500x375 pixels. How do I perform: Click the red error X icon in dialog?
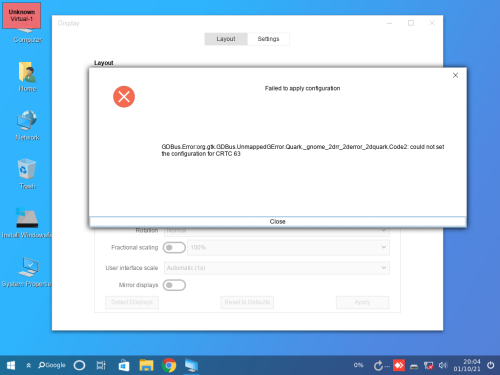tap(124, 97)
